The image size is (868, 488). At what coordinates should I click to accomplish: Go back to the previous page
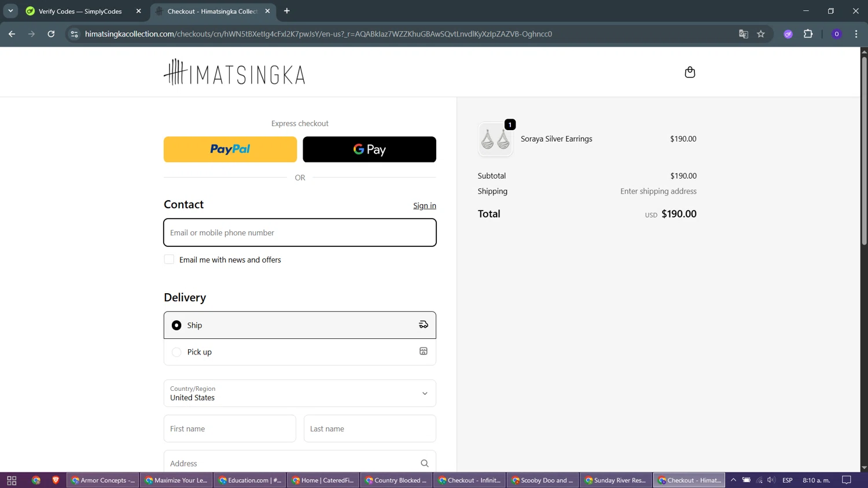[12, 34]
